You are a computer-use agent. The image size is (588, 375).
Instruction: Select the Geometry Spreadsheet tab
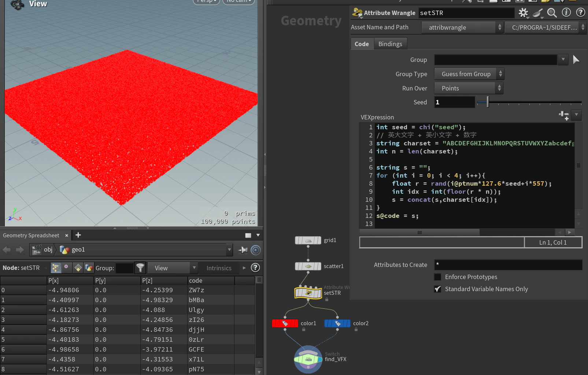point(31,235)
